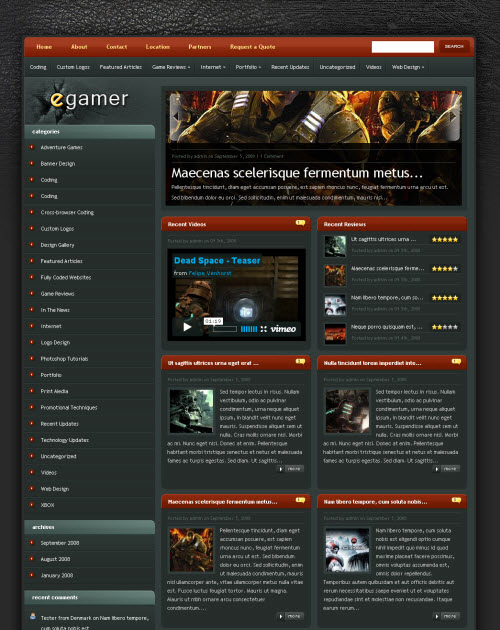Open Custom Logos in the category bar

click(x=73, y=67)
